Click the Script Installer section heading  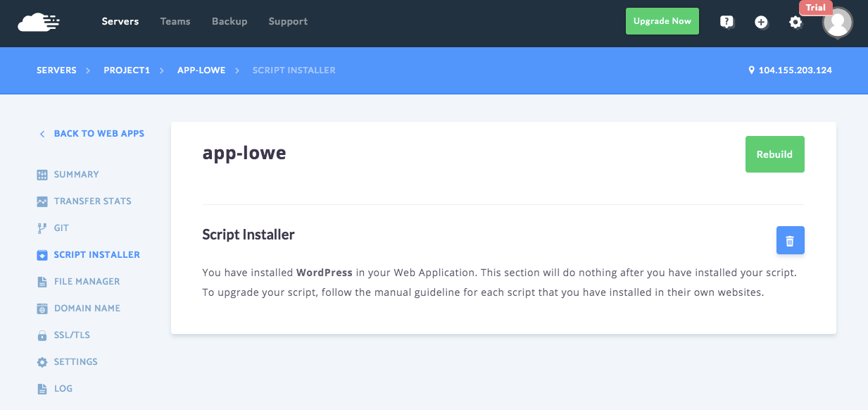249,235
